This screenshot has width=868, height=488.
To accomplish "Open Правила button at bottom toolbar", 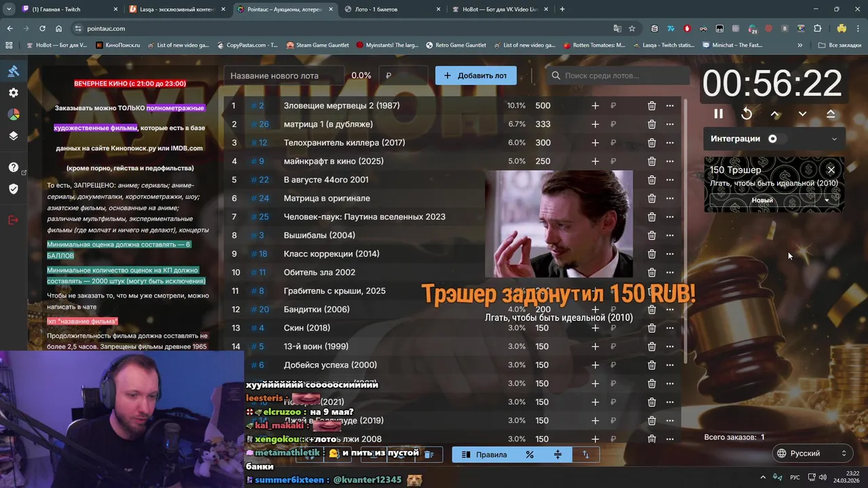I will [x=484, y=455].
